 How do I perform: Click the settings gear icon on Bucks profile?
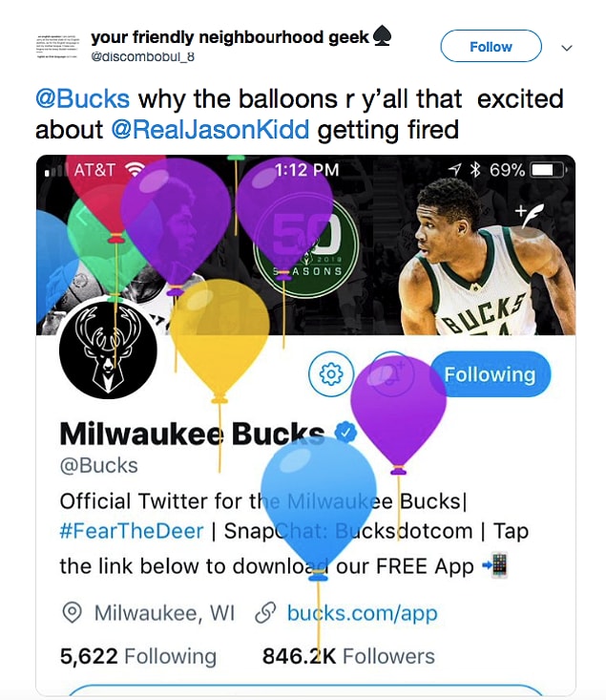click(331, 374)
